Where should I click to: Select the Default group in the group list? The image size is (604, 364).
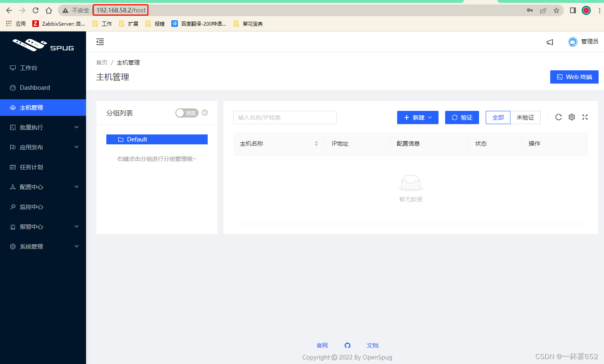coord(157,139)
